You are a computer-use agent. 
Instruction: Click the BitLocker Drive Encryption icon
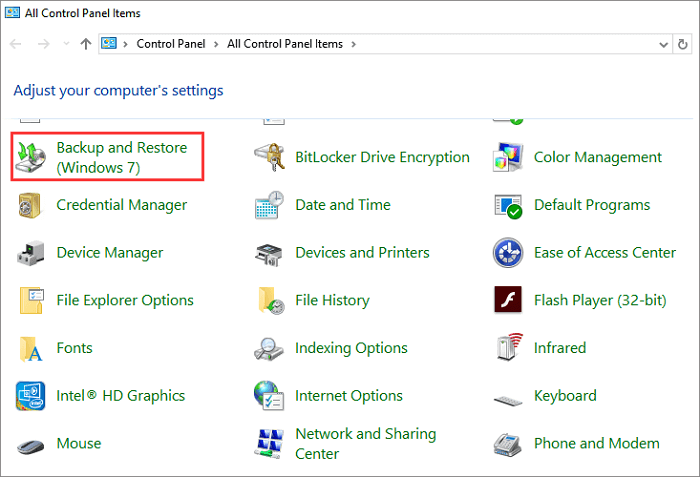pos(270,157)
